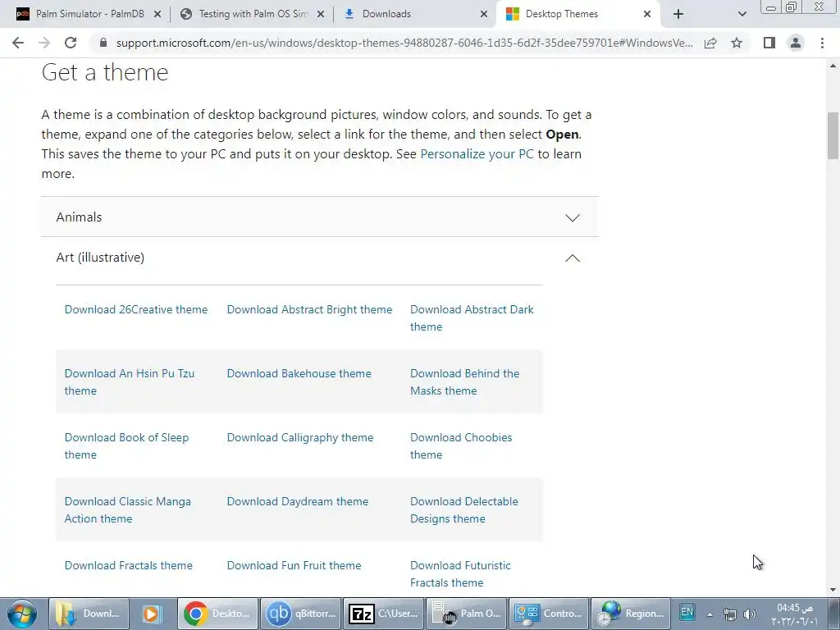Close the Palm Simulator tab
840x630 pixels.
pos(157,15)
